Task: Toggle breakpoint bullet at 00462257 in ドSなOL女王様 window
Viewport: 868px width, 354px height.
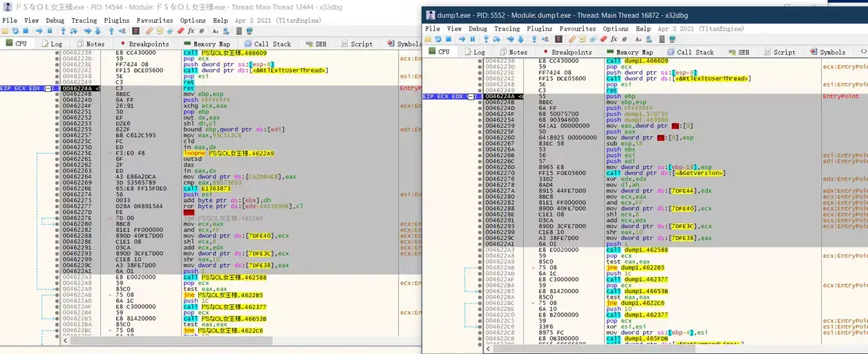Action: click(56, 135)
